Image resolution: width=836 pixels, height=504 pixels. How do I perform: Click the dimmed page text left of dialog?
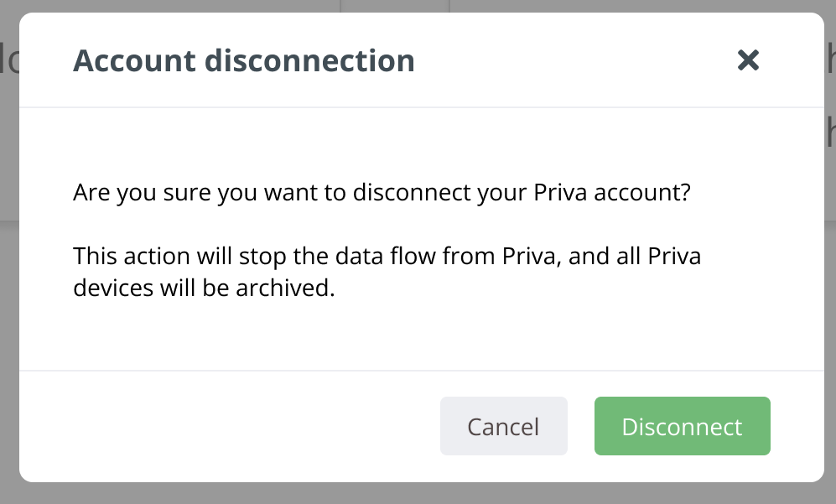tap(8, 61)
